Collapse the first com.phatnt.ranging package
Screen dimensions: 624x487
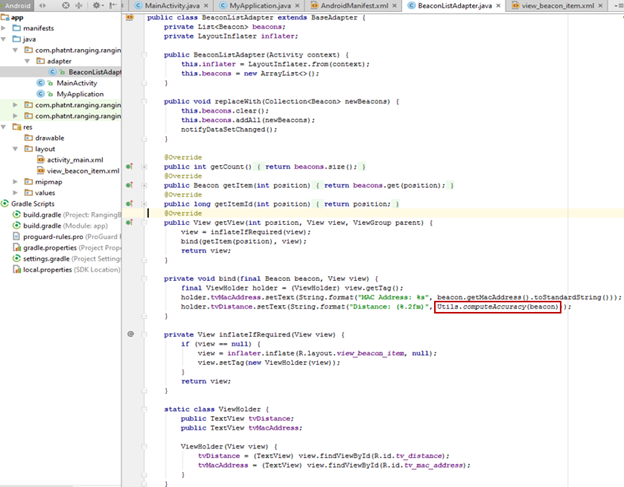[x=15, y=50]
